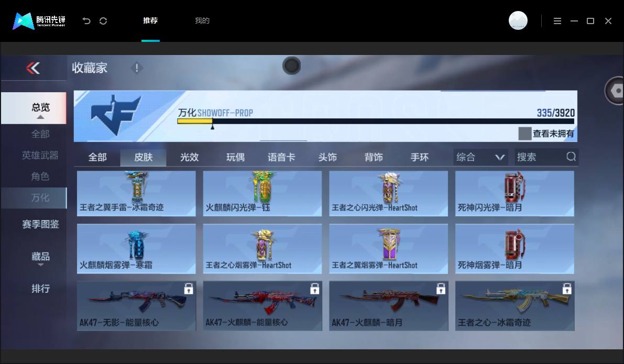The height and width of the screenshot is (364, 624).
Task: Open the 王者之翼烟雾弹-HeartShot card
Action: point(388,249)
